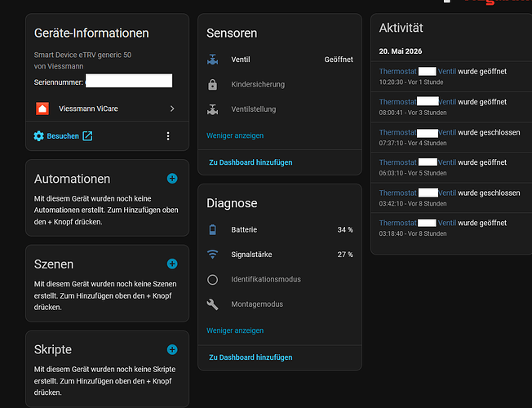This screenshot has height=408, width=532.
Task: Add a new script with plus icon
Action: [x=172, y=349]
